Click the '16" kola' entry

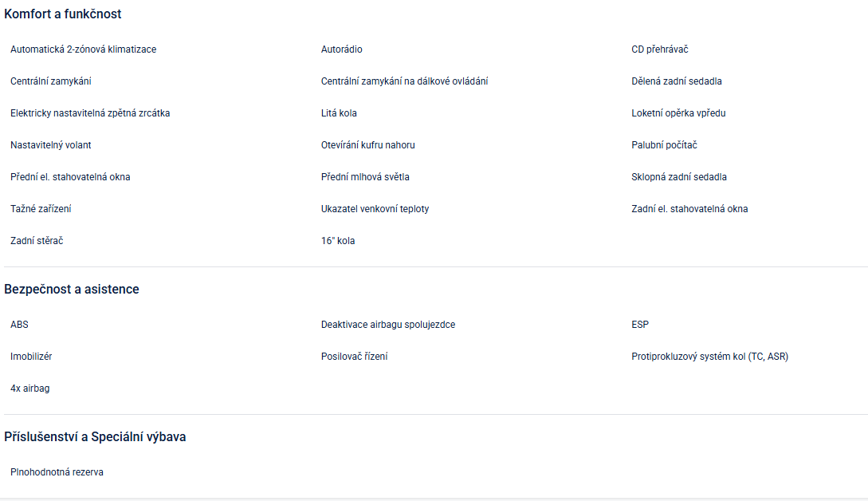[338, 241]
